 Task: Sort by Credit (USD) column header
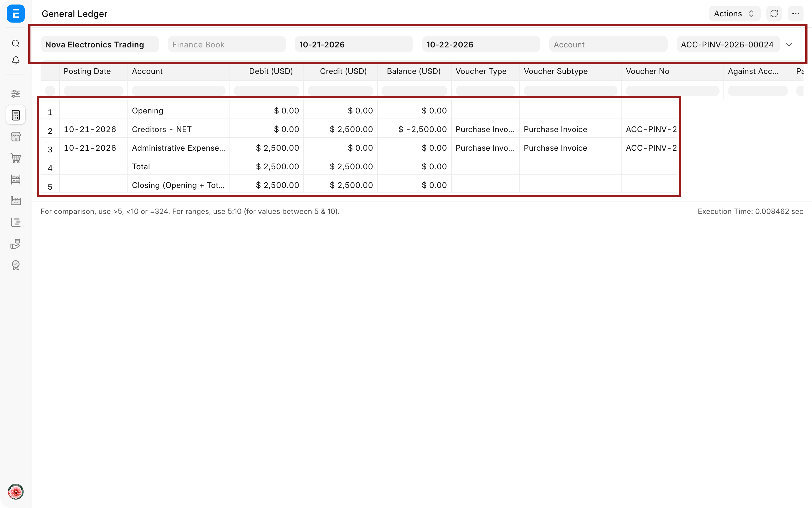341,71
